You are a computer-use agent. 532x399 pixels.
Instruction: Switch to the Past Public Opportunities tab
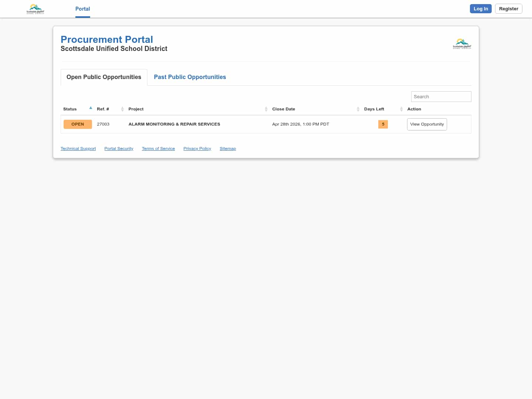pyautogui.click(x=190, y=77)
